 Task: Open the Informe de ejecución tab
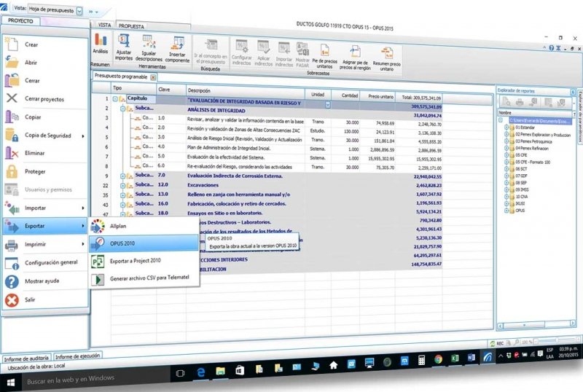[x=77, y=356]
